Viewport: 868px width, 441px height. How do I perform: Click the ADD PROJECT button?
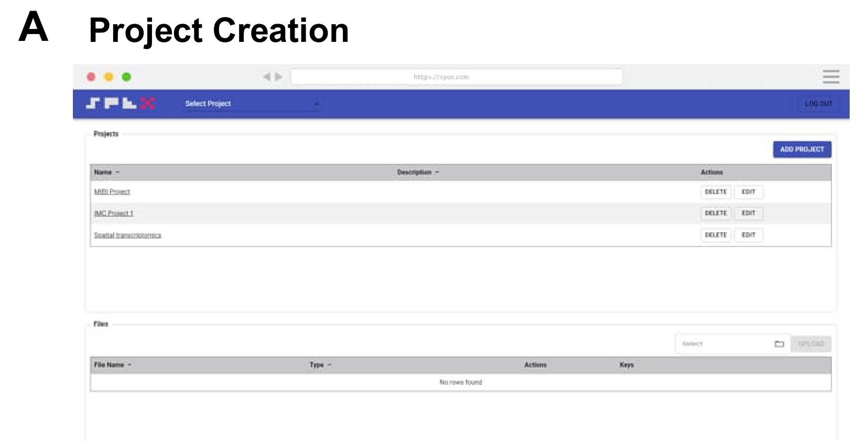coord(802,149)
